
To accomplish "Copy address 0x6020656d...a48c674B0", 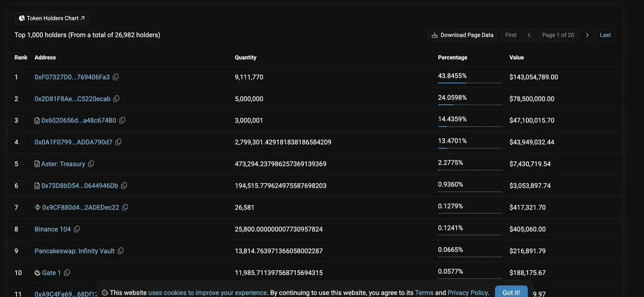I will [x=122, y=120].
